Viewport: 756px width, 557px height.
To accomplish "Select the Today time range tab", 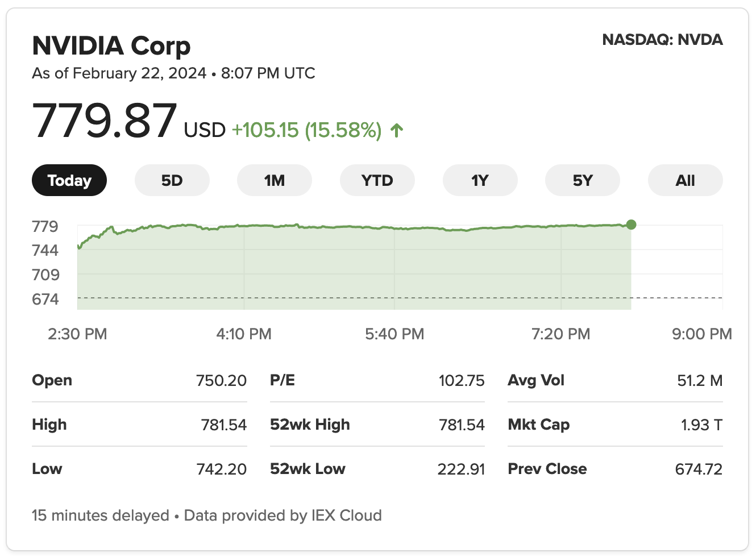I will [69, 181].
